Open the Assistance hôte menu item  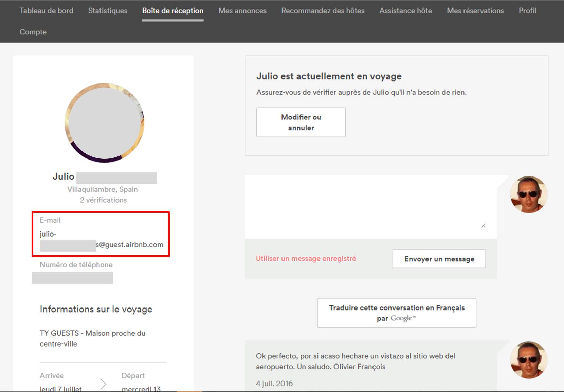(405, 11)
